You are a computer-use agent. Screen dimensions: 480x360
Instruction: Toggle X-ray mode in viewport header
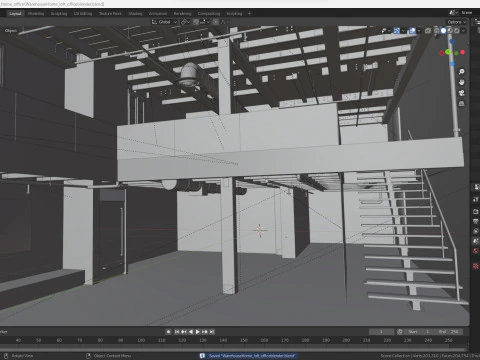click(428, 31)
